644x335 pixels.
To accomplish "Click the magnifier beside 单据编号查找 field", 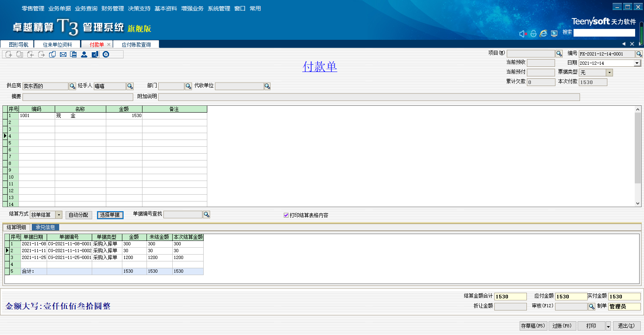I will pos(206,215).
